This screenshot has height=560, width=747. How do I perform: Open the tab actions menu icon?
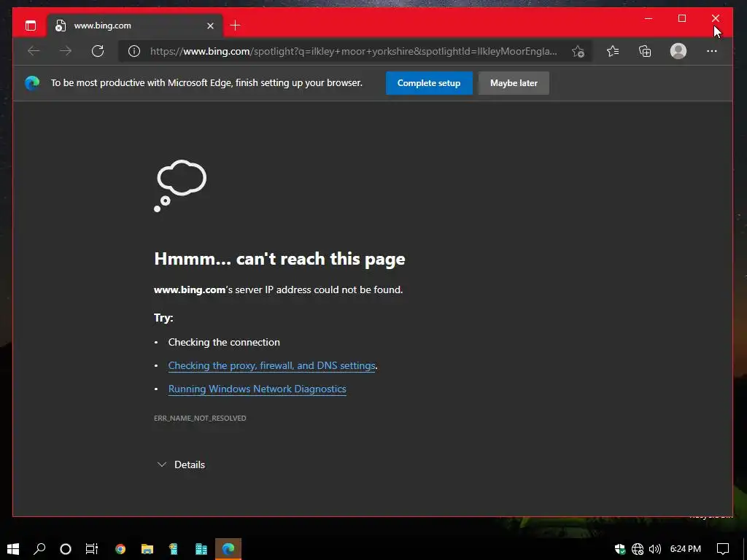[x=31, y=26]
